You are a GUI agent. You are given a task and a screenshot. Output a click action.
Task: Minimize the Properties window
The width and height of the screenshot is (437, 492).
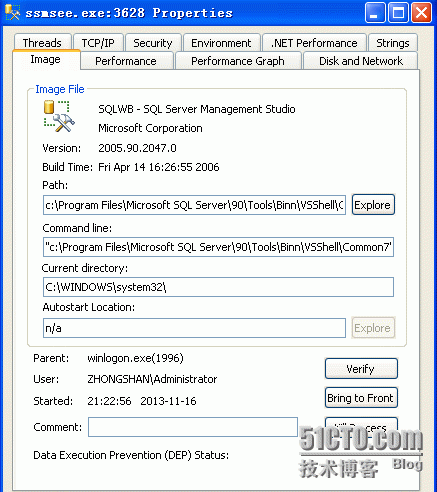click(x=375, y=13)
